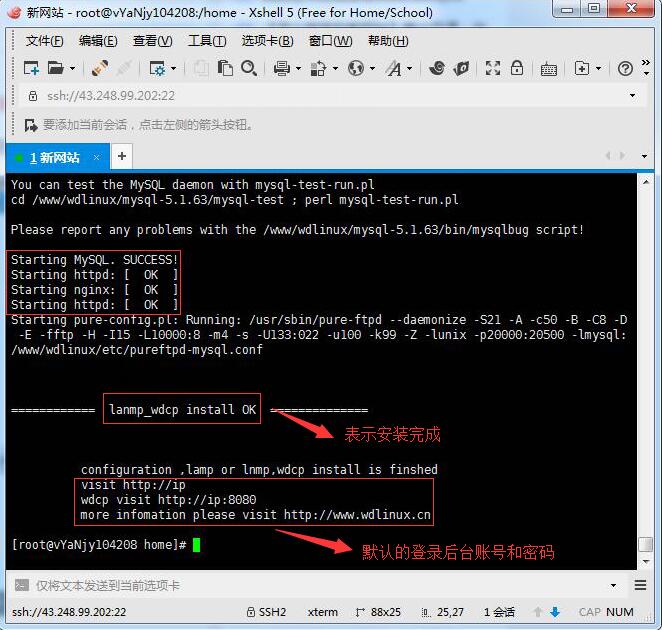Click the Print icon in toolbar
662x630 pixels.
(x=281, y=68)
